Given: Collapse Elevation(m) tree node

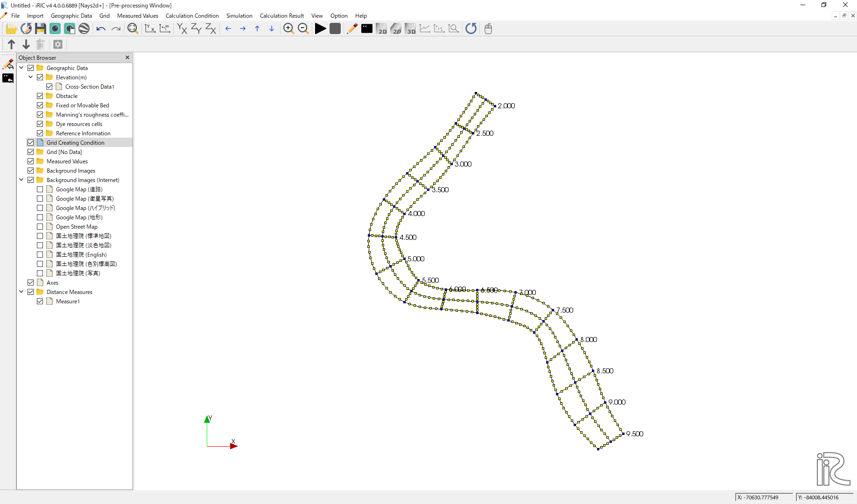Looking at the screenshot, I should (x=31, y=77).
